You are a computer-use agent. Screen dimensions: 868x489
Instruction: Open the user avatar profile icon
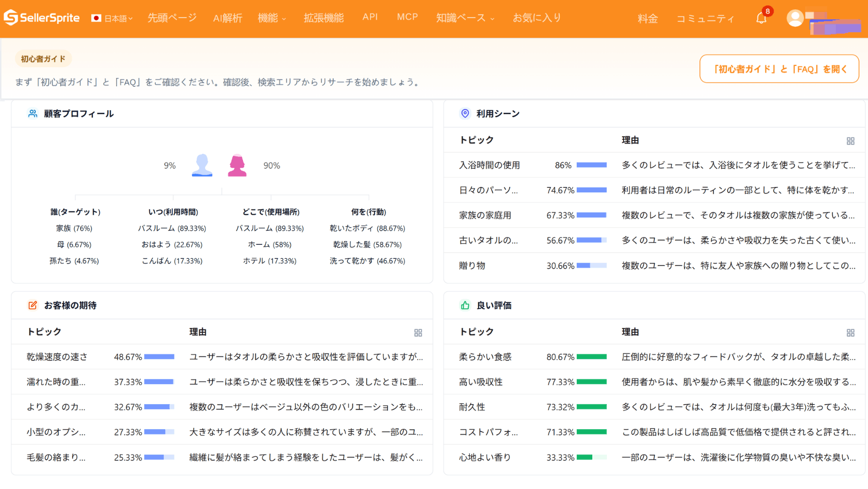pos(795,18)
